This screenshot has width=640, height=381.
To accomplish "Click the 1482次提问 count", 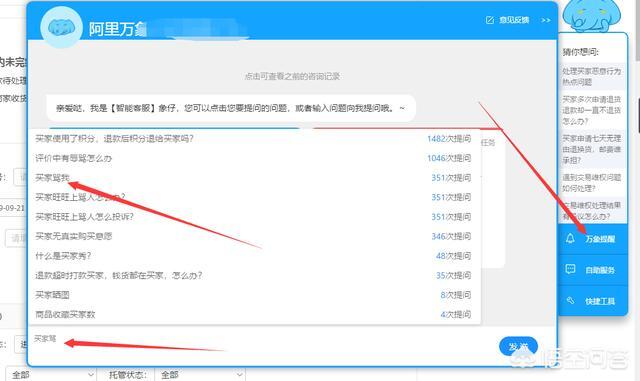I will (449, 139).
